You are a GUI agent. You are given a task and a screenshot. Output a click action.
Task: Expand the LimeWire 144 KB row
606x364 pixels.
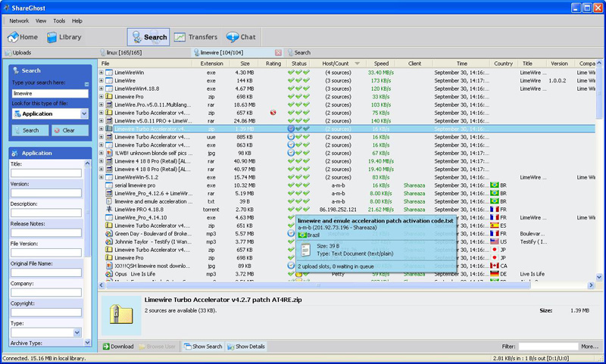pyautogui.click(x=101, y=80)
